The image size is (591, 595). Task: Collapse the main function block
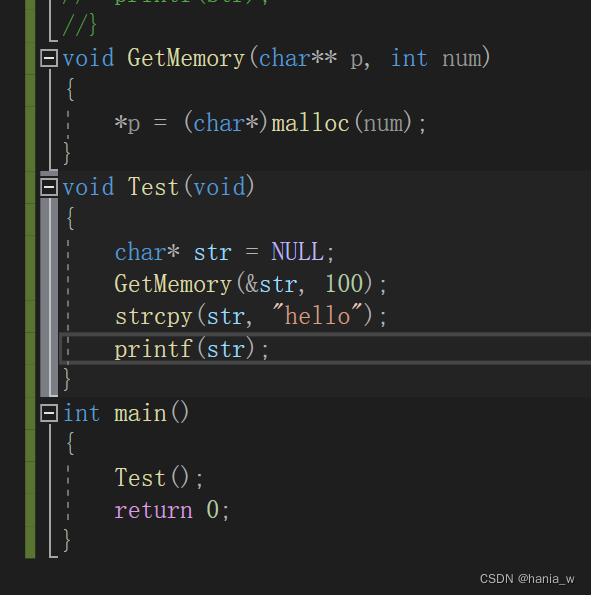point(49,413)
